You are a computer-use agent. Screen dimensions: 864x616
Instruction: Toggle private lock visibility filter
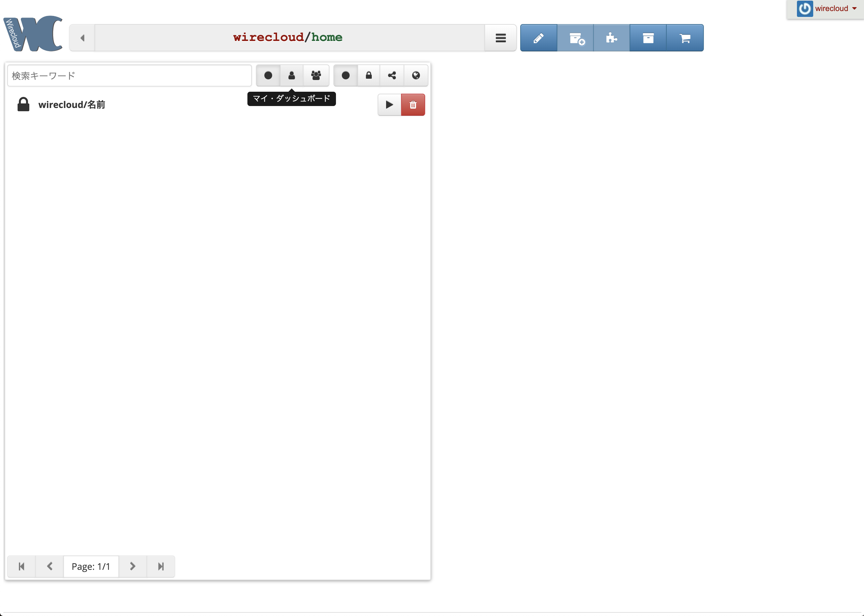pos(369,75)
